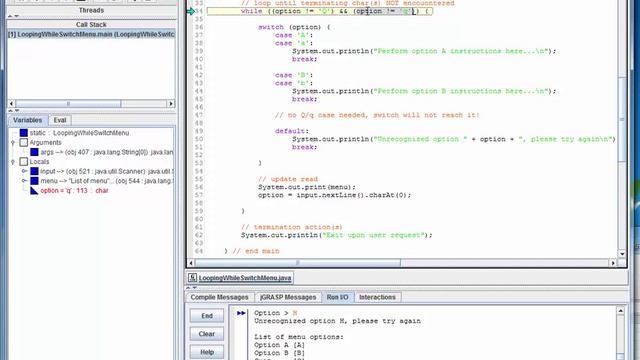The width and height of the screenshot is (640, 360).
Task: Click the "no Q/q case needed" comment line
Action: tap(377, 115)
